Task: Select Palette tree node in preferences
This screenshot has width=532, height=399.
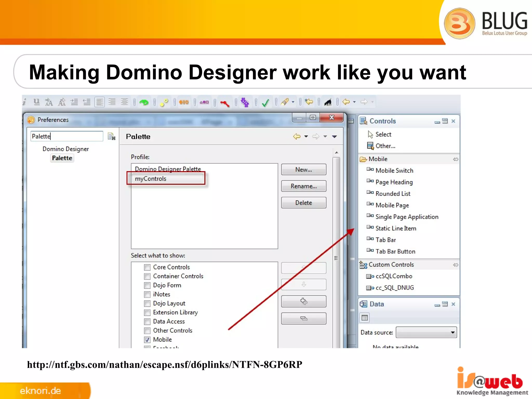Action: click(62, 158)
